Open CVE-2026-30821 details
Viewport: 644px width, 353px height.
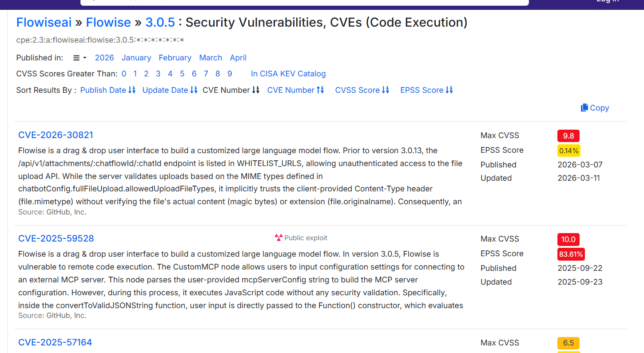pos(56,135)
